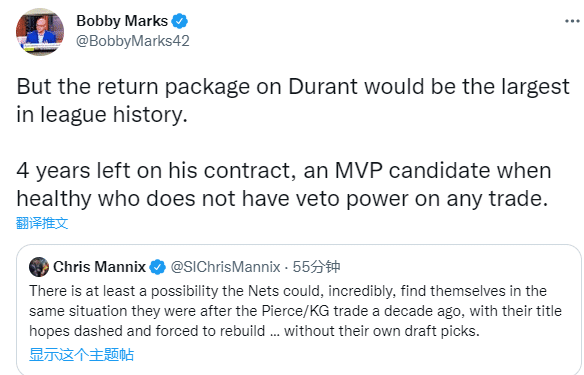Click the text 'largest in league history'
584x375 pixels.
(x=293, y=101)
